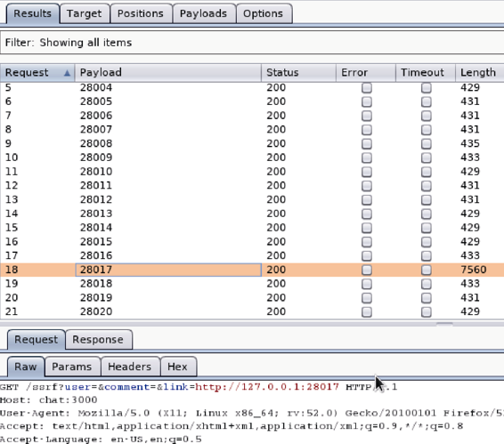This screenshot has height=444, width=504.
Task: Tick the Error checkbox for payload 28008
Action: pyautogui.click(x=367, y=143)
